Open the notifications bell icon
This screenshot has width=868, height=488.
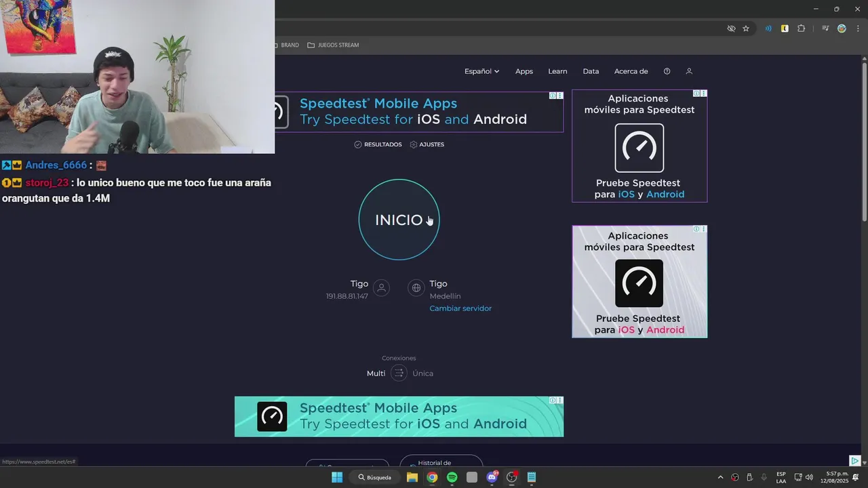point(856,477)
